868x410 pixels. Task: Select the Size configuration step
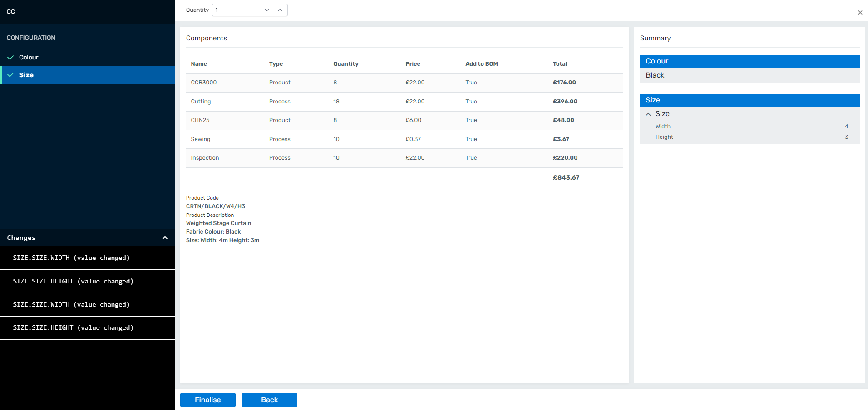(x=26, y=75)
